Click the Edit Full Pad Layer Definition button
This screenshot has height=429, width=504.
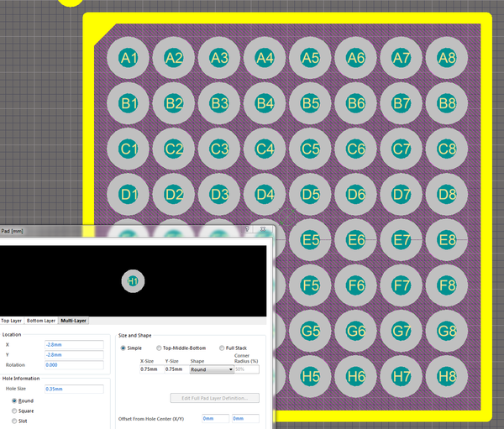point(215,398)
